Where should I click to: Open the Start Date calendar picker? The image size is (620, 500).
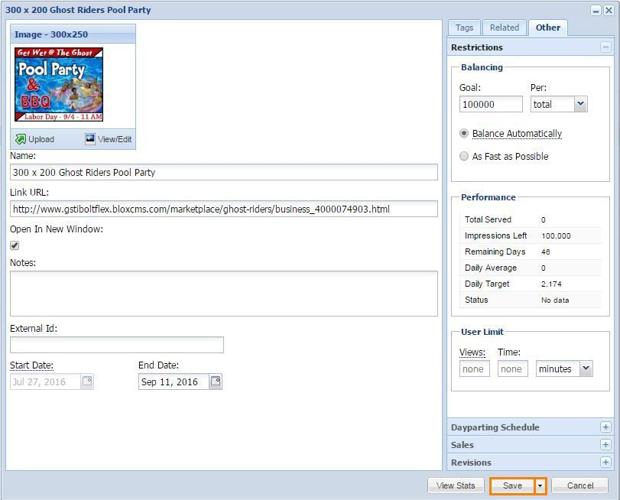[x=87, y=381]
